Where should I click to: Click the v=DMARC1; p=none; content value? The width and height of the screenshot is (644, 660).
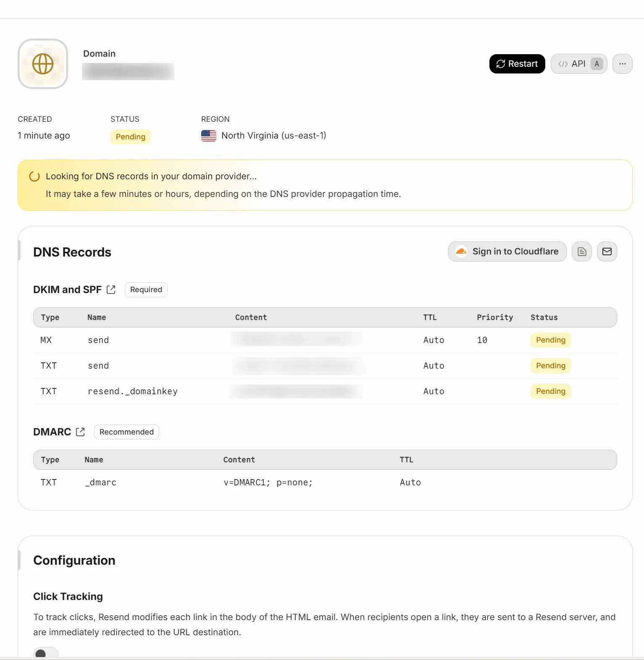268,482
